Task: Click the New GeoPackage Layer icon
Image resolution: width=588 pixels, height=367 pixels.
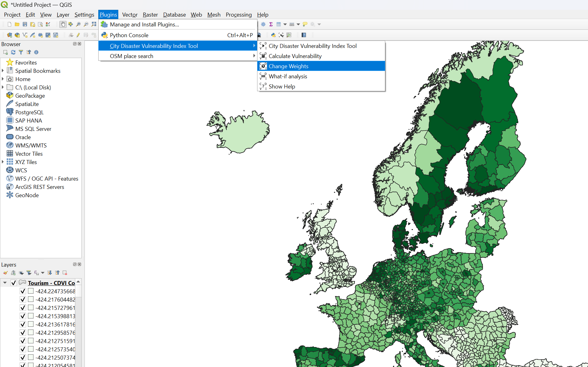Action: click(x=17, y=35)
